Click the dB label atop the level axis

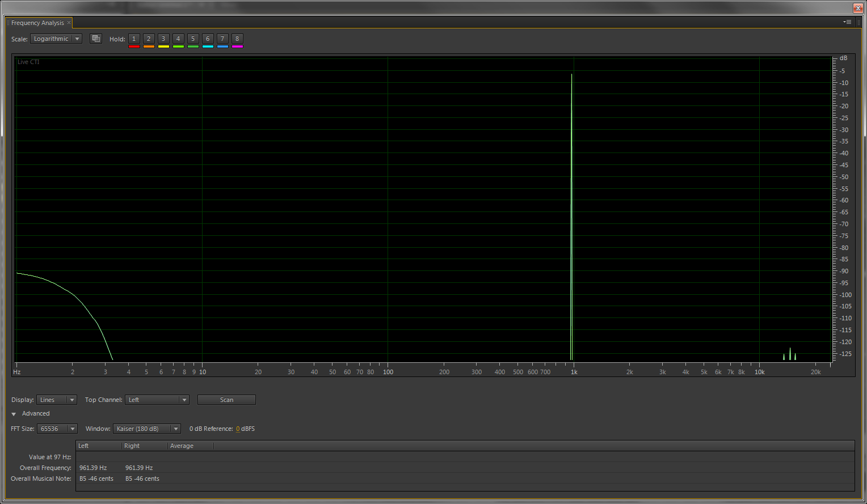(843, 58)
